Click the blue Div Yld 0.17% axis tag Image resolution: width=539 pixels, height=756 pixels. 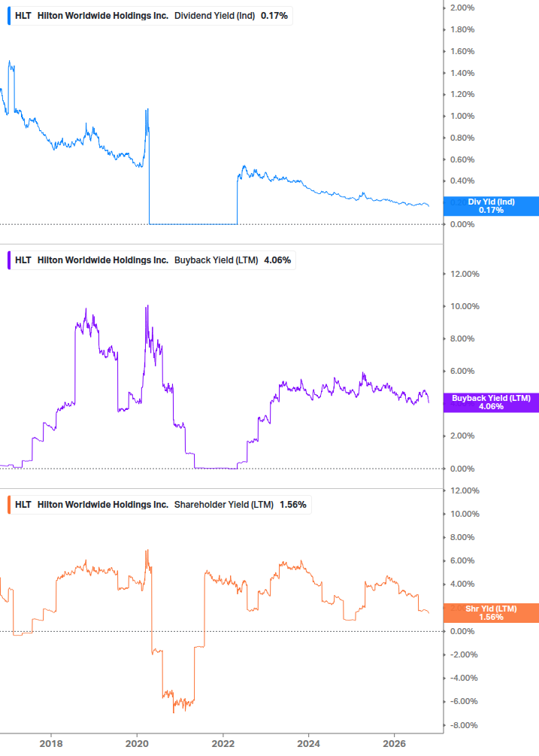coord(491,206)
